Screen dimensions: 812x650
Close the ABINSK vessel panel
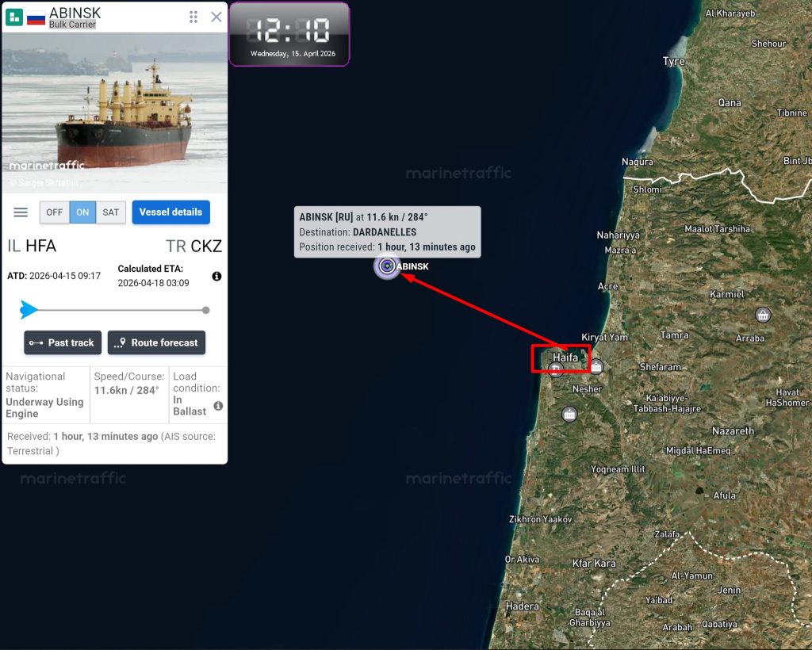tap(216, 17)
